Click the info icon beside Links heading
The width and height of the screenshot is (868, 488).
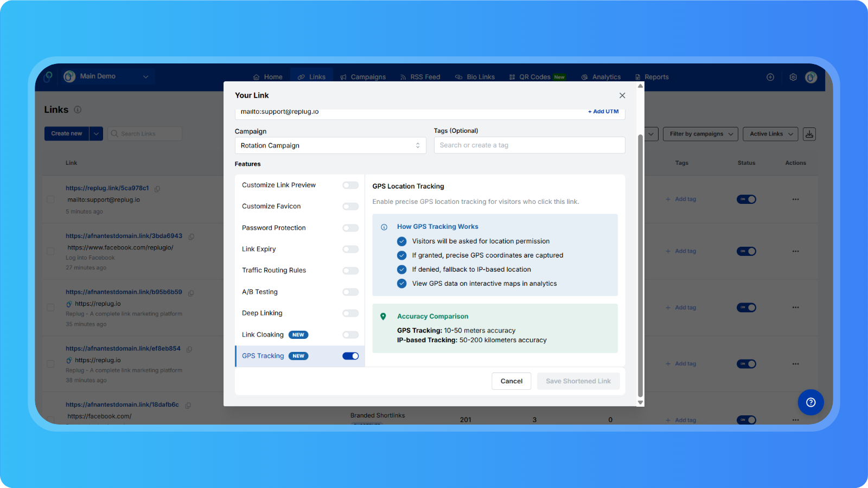pos(78,110)
